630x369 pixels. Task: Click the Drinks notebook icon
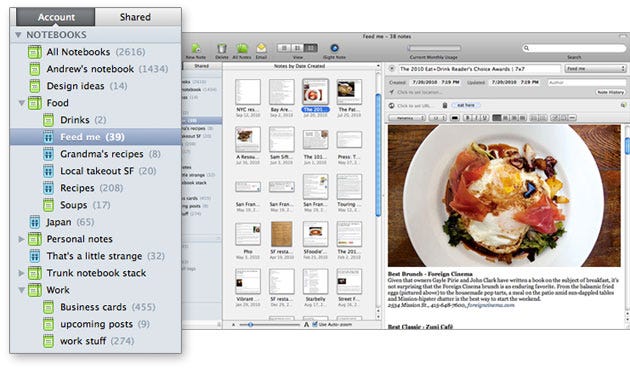[x=48, y=120]
